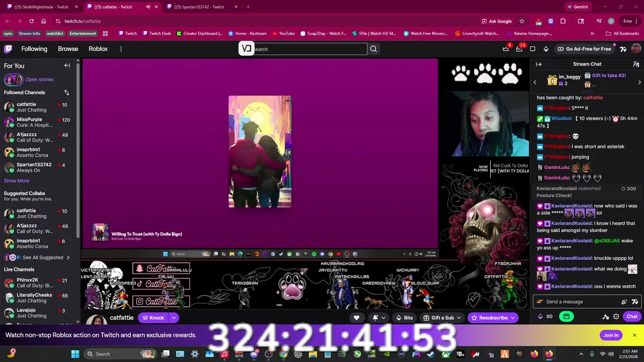The height and width of the screenshot is (362, 644).
Task: Open notification bell dropdown
Action: [x=378, y=318]
